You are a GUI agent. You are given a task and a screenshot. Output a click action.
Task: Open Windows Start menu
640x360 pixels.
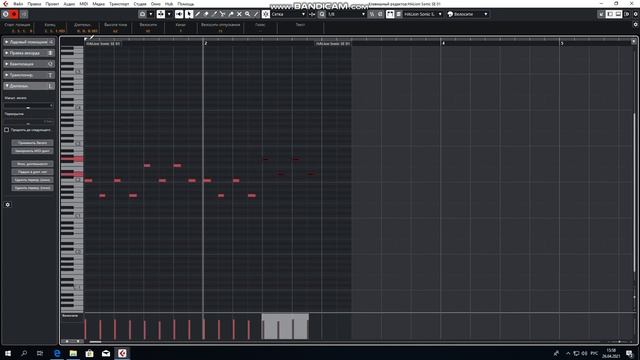pyautogui.click(x=8, y=353)
